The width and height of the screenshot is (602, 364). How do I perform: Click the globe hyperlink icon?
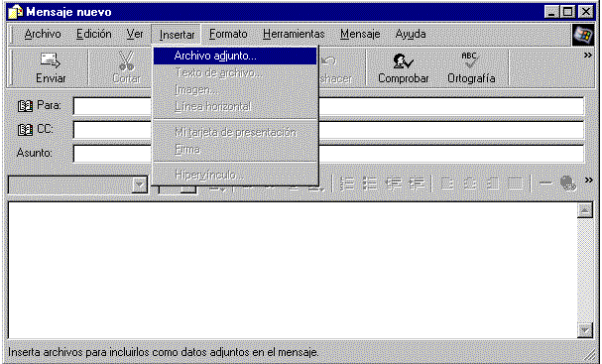pyautogui.click(x=568, y=183)
